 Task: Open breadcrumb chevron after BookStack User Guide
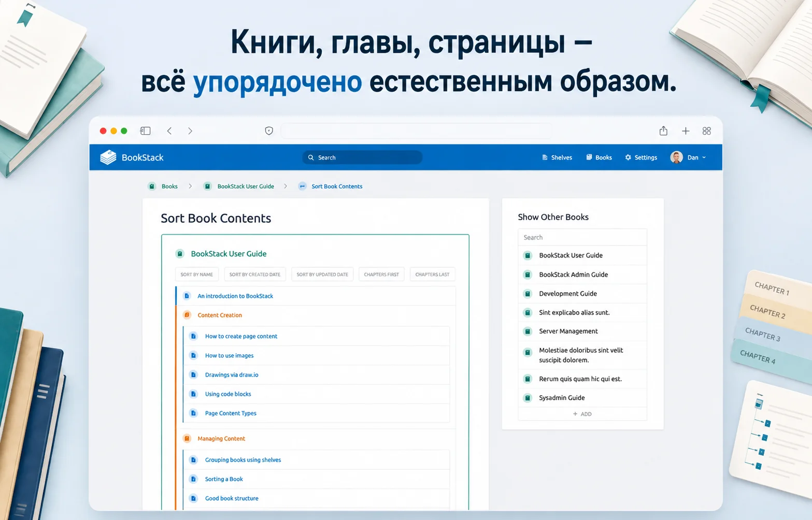[286, 186]
